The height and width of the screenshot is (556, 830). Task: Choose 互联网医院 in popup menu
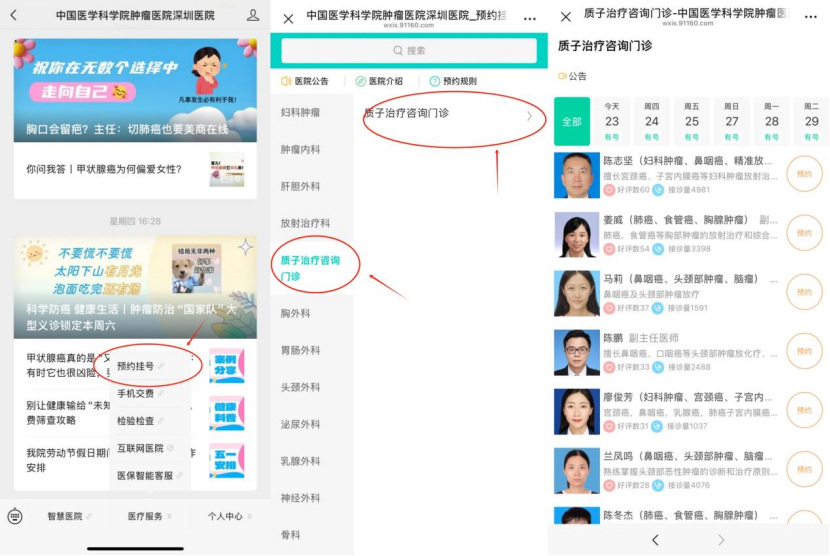coord(141,448)
